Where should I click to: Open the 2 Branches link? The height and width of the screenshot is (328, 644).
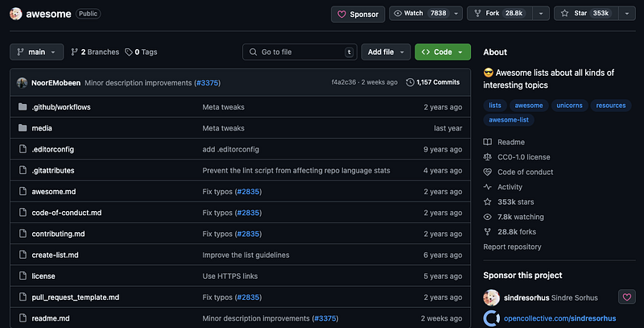point(95,52)
